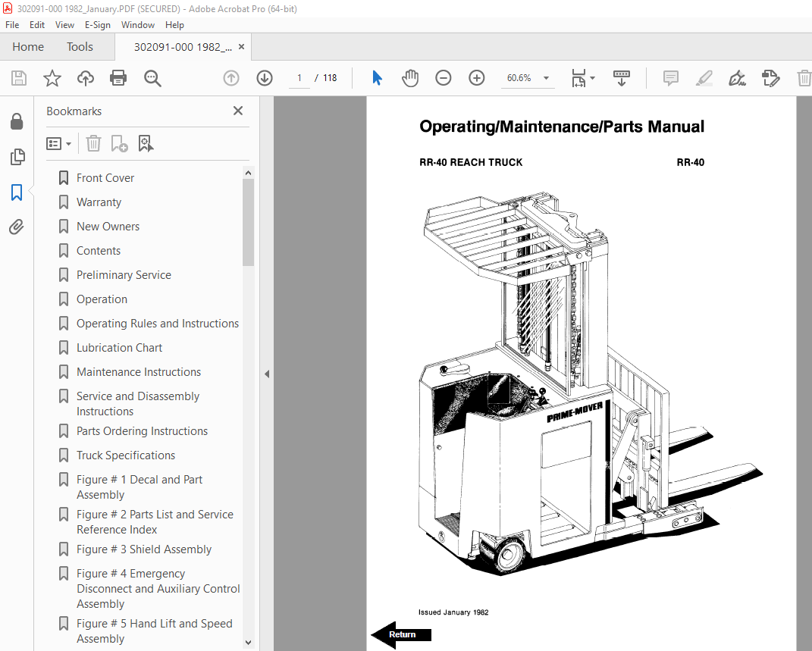Delete selected bookmark with trash icon
Image resolution: width=812 pixels, height=651 pixels.
(x=93, y=143)
